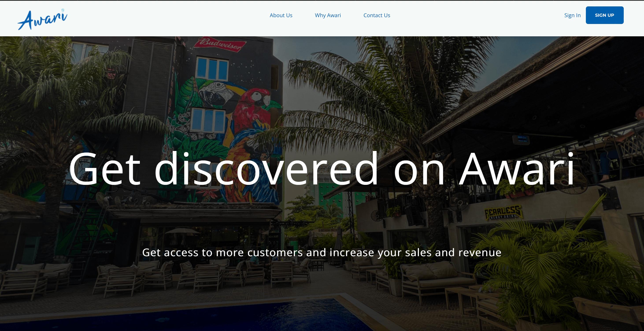
Task: Open the Contact Us link
Action: click(377, 15)
